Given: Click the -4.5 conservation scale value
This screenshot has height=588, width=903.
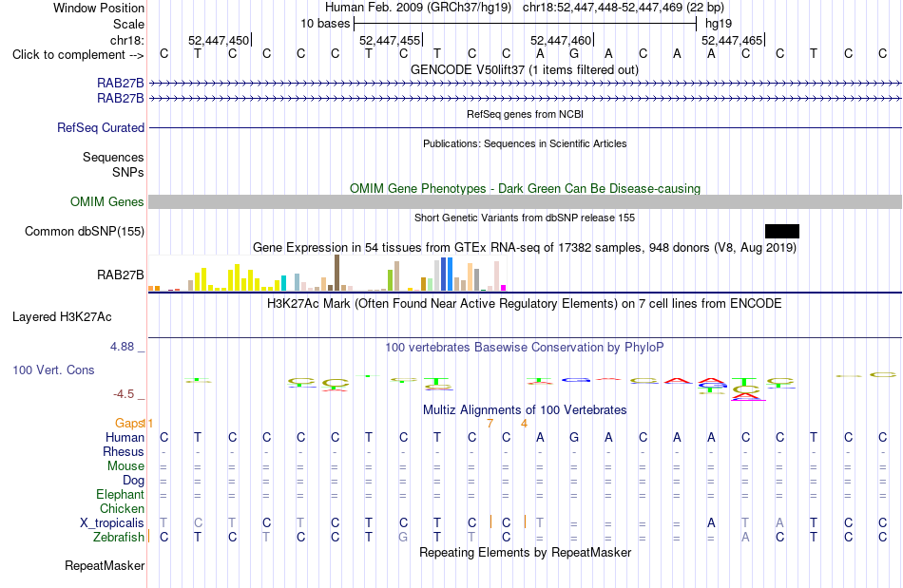Looking at the screenshot, I should point(124,394).
